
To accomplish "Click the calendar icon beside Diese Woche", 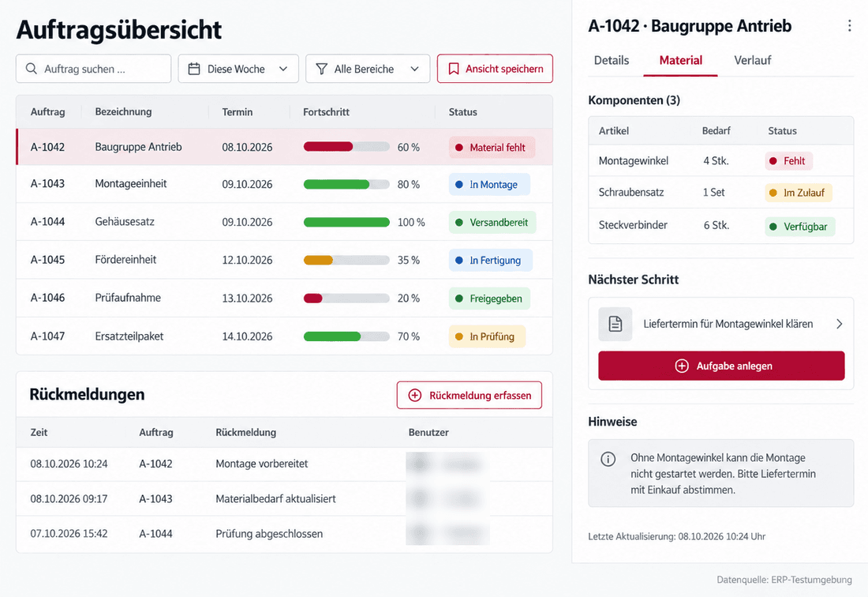I will pyautogui.click(x=194, y=69).
